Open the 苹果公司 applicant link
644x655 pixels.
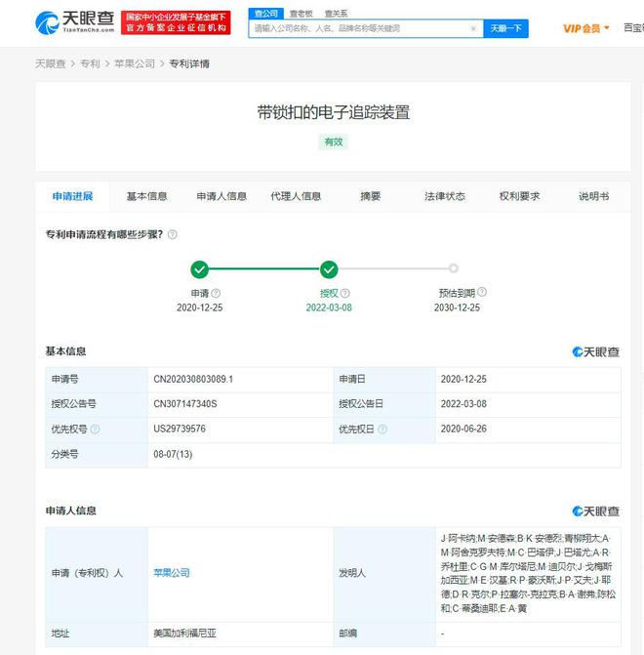[172, 573]
